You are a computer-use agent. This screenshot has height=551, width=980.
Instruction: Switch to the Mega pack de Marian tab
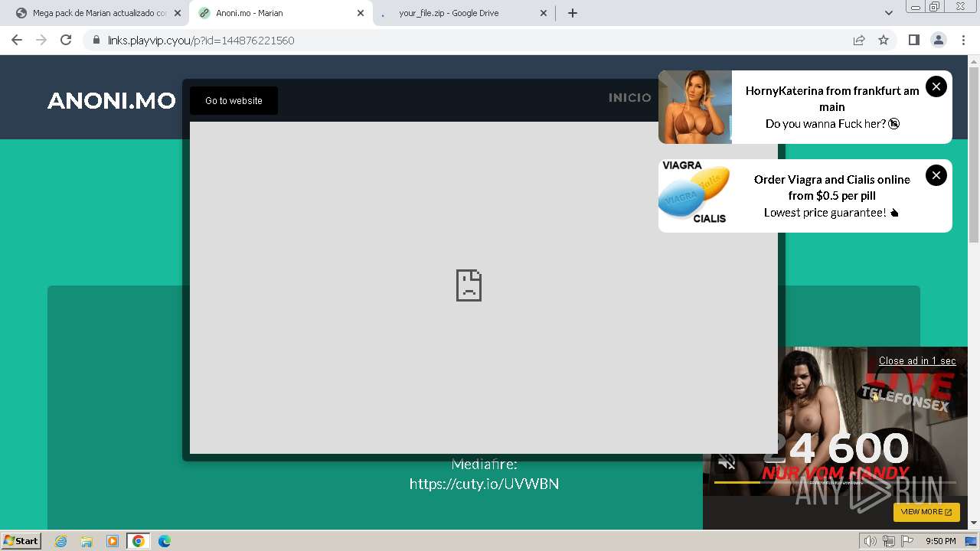[98, 13]
